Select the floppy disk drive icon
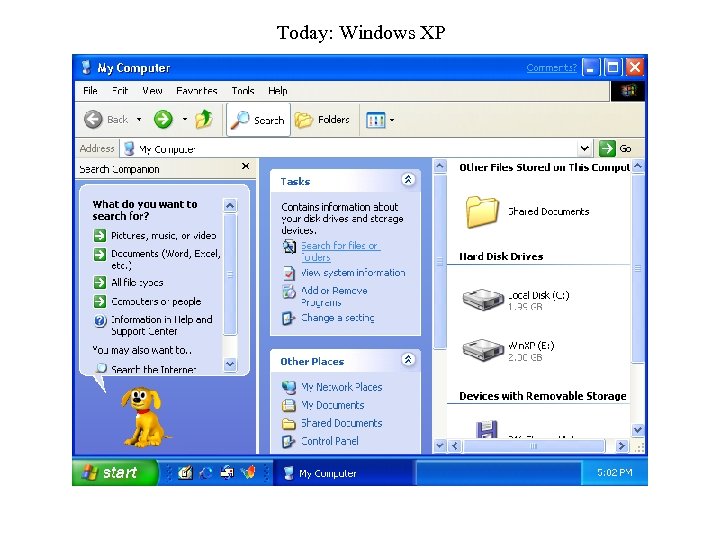This screenshot has width=720, height=540. [487, 429]
